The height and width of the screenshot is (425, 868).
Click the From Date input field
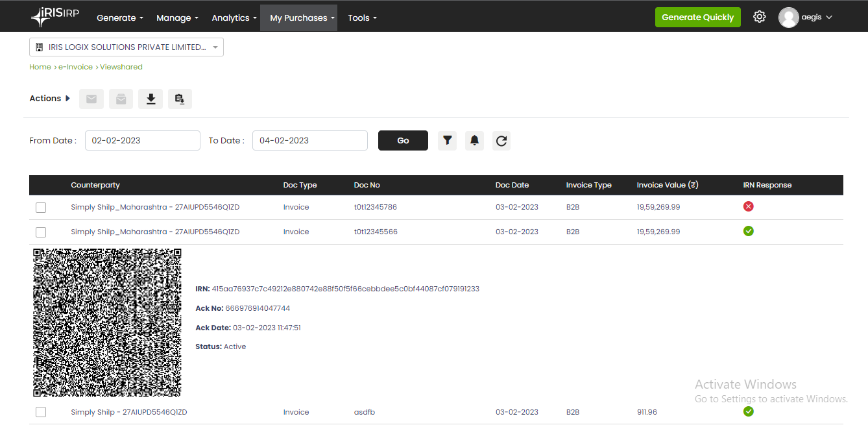point(143,140)
